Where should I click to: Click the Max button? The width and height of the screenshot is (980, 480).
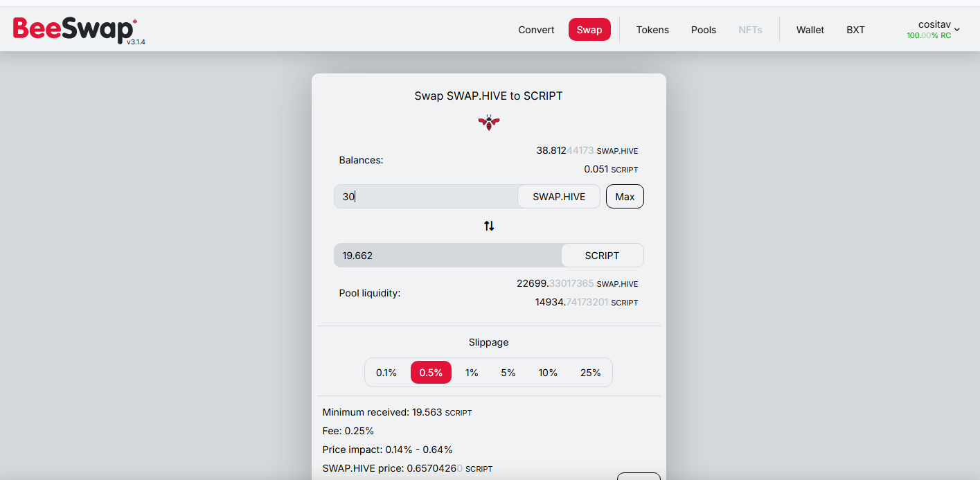click(x=625, y=197)
